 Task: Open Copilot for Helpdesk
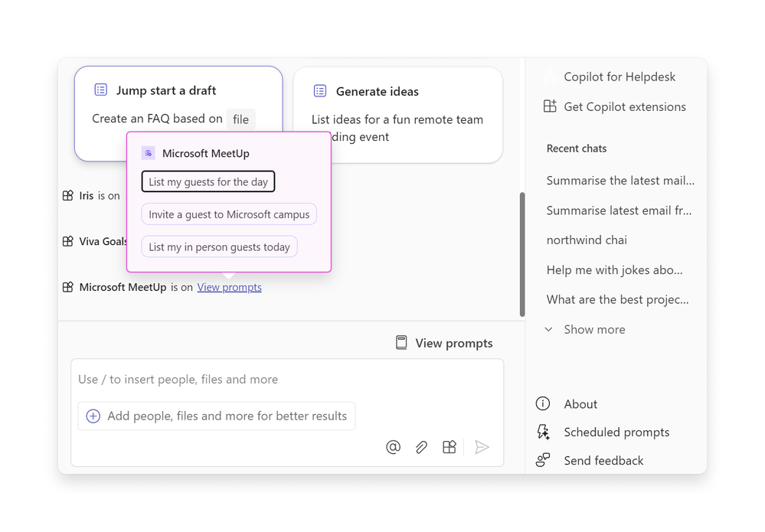[x=610, y=77]
